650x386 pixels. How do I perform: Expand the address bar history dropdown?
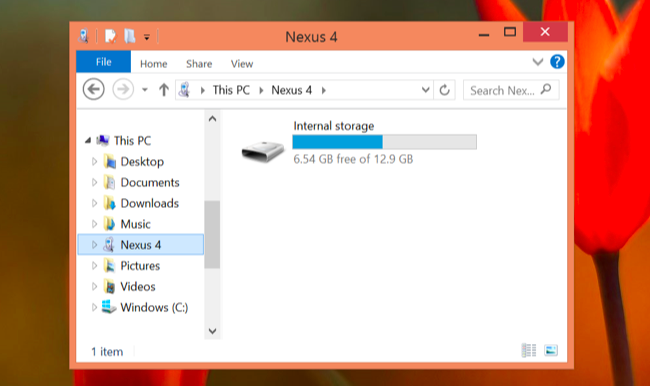click(x=425, y=90)
